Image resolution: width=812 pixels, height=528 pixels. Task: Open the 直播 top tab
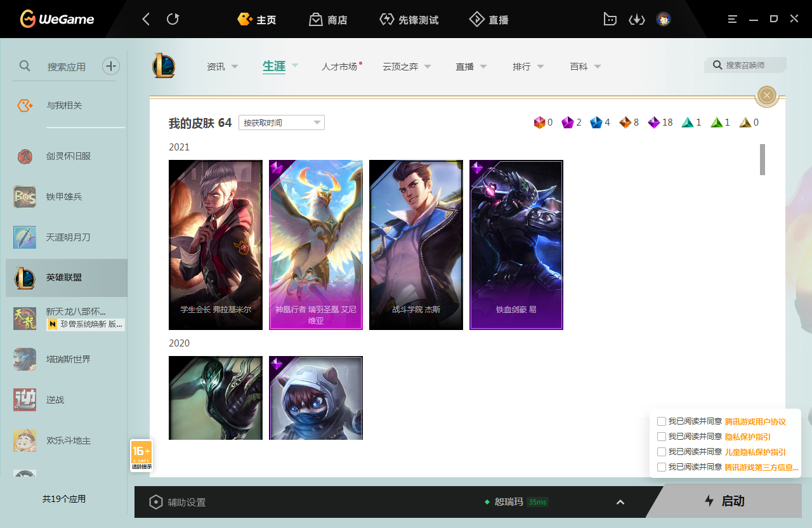[488, 20]
